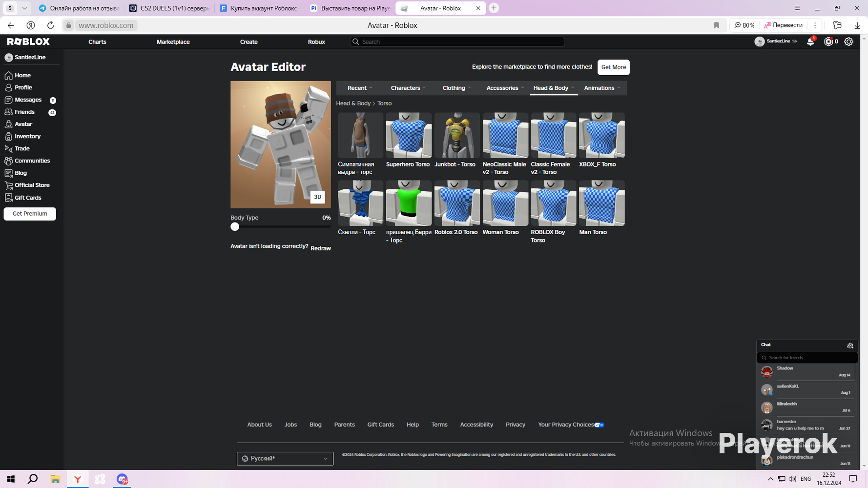The height and width of the screenshot is (488, 868).
Task: Open the Roblox logo home link
Action: (28, 41)
